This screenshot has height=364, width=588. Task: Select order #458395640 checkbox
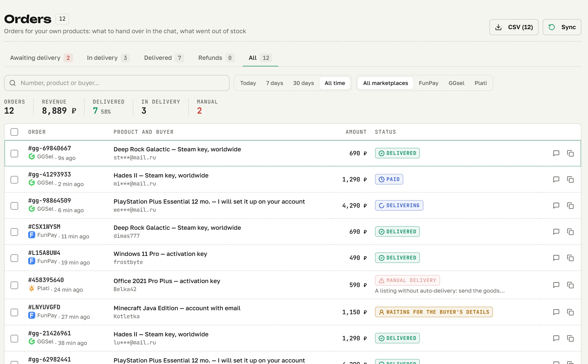[x=14, y=285]
